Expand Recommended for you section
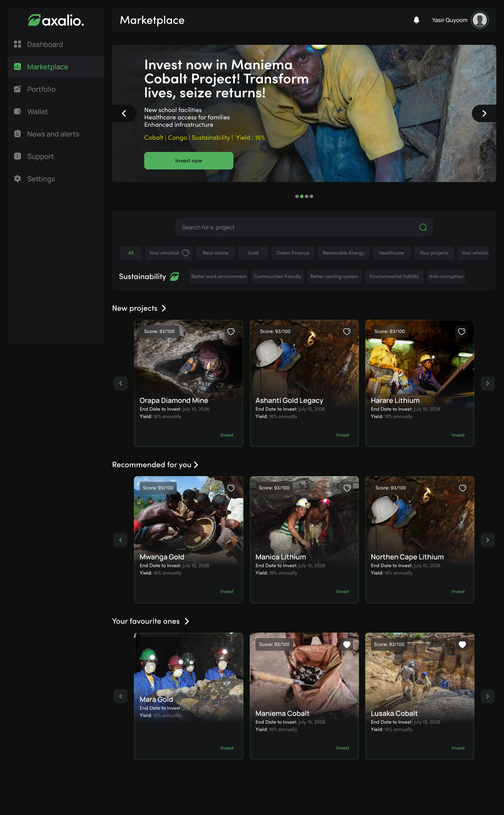504x815 pixels. tap(196, 465)
